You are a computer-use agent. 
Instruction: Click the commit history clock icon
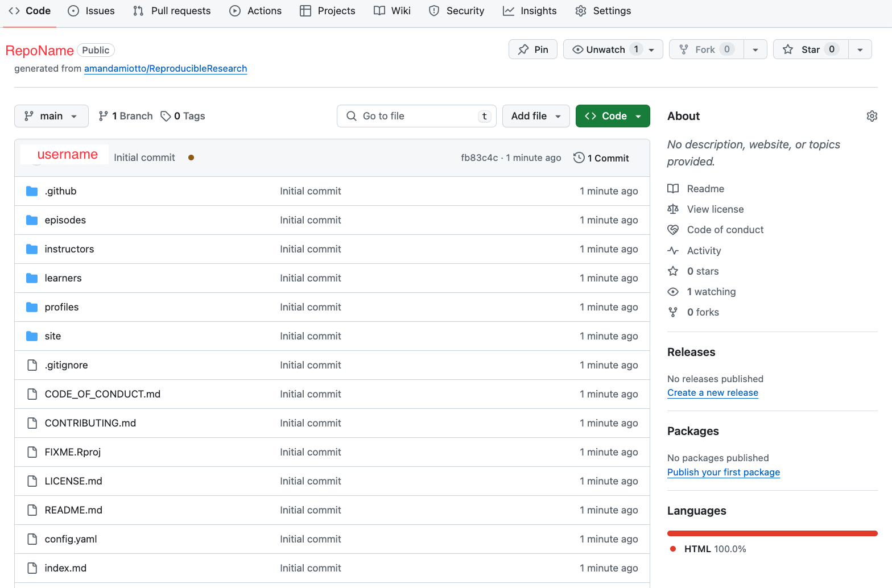click(579, 158)
